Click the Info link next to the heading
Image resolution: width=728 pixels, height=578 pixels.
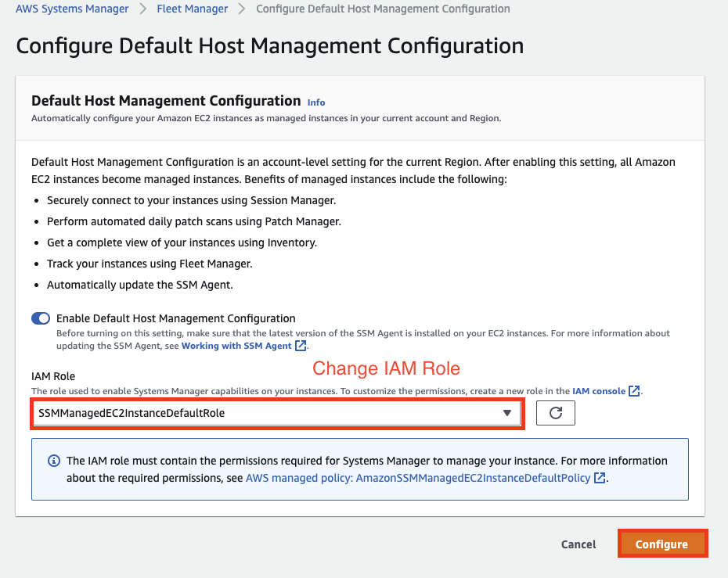click(316, 102)
